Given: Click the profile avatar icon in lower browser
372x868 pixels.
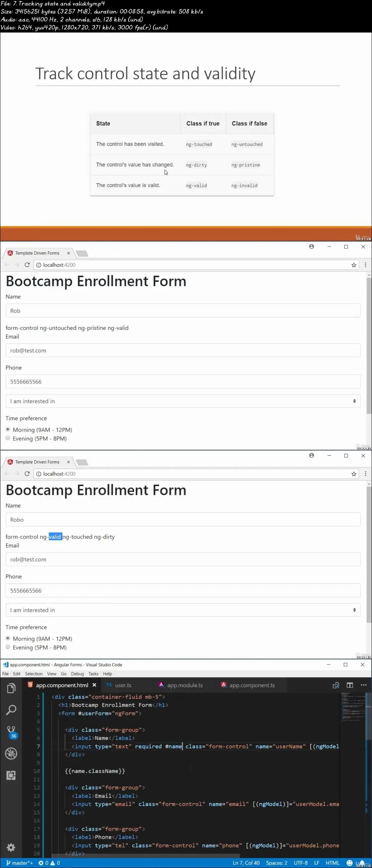Looking at the screenshot, I should click(311, 456).
